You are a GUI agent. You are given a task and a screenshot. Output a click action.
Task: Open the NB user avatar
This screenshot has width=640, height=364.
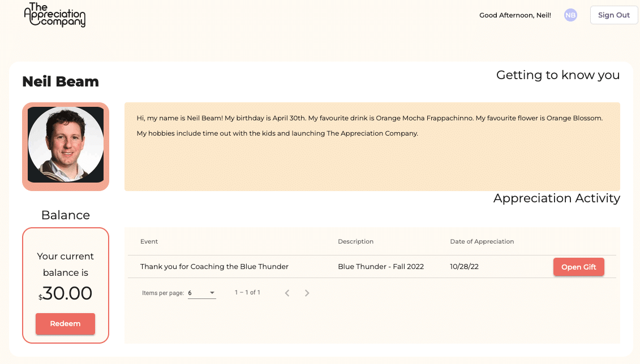click(570, 15)
